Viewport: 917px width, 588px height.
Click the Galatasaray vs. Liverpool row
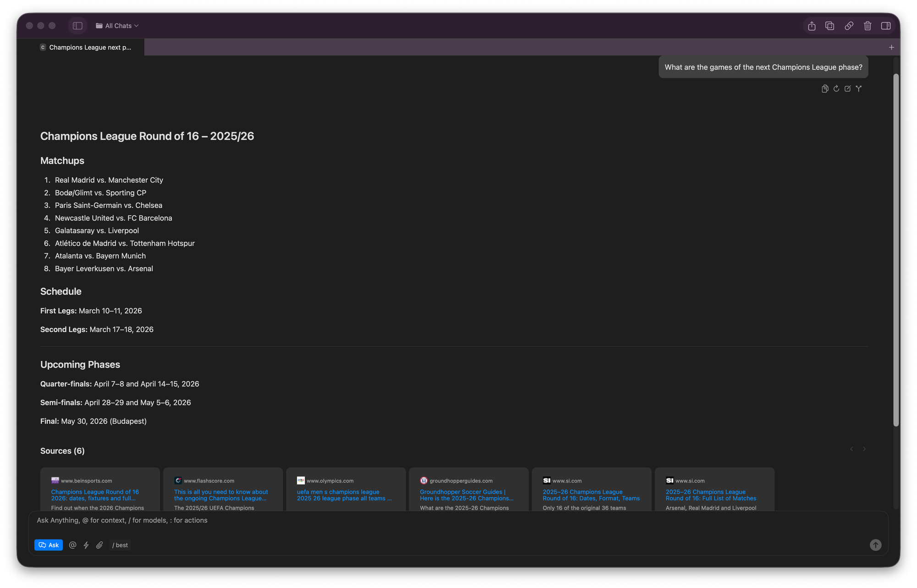point(97,231)
